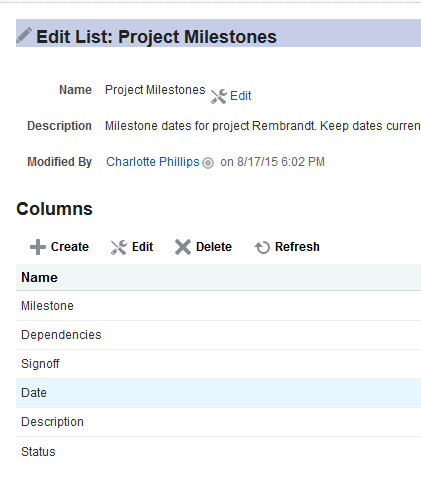
Task: Click the wrench icon in columns toolbar
Action: 119,247
